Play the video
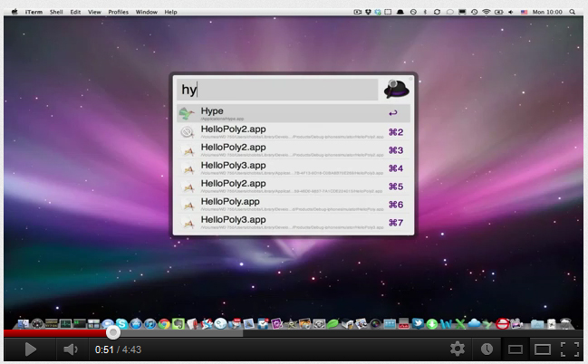The width and height of the screenshot is (588, 364). [x=31, y=350]
